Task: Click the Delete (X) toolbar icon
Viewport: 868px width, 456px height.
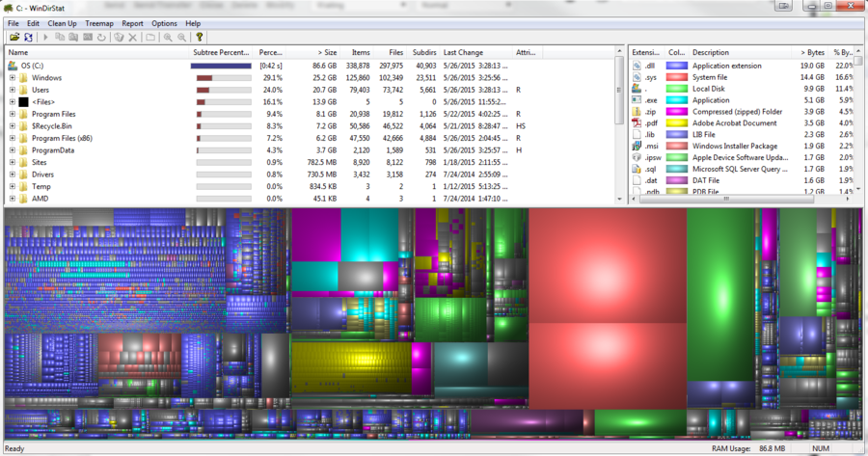Action: pyautogui.click(x=132, y=38)
